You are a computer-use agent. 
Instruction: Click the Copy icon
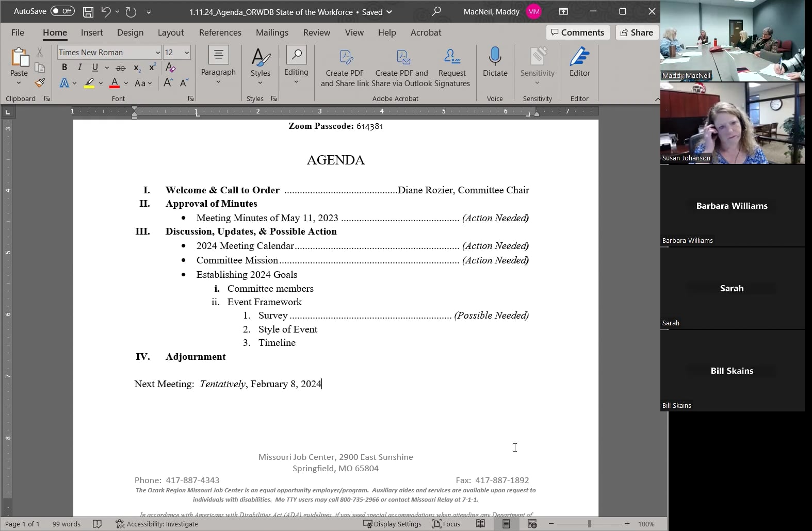40,68
